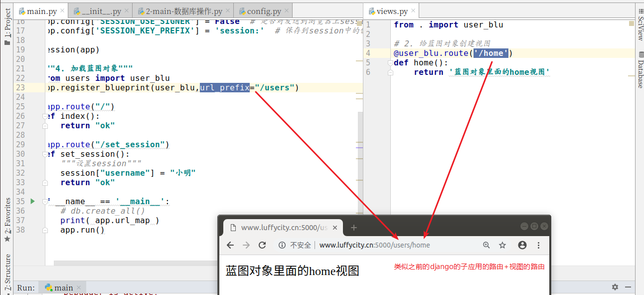Click highlighted url_prefix text in main.py

point(225,87)
